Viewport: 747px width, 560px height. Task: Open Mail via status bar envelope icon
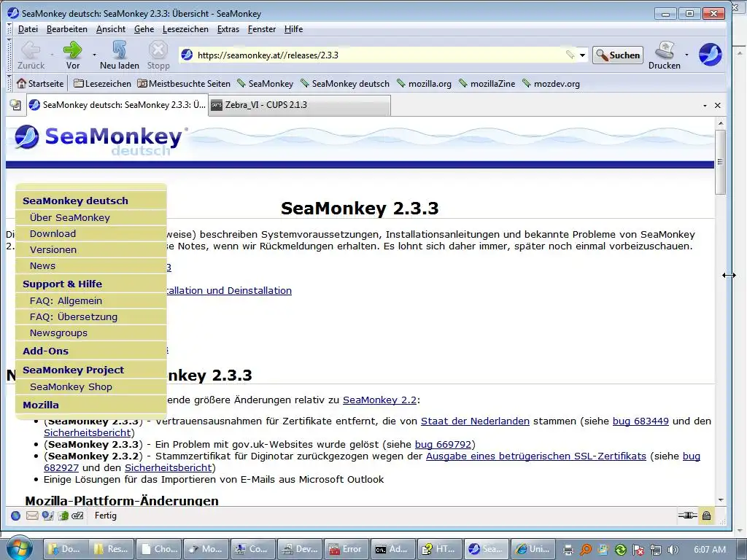point(32,516)
